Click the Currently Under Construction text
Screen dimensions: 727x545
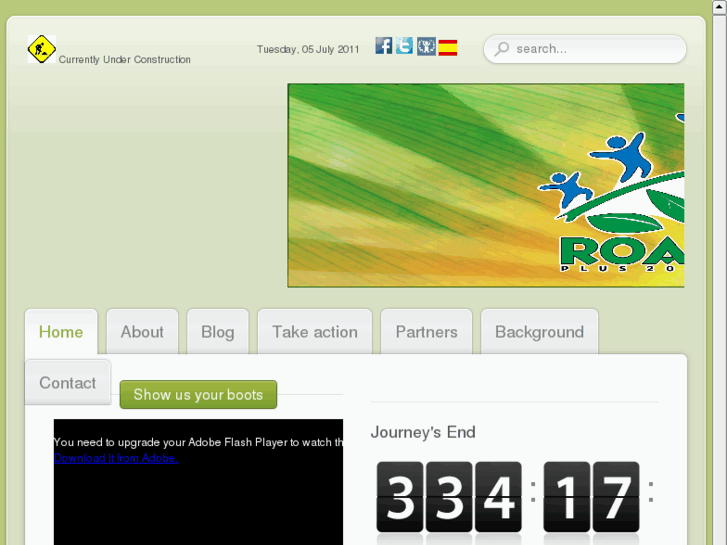[125, 59]
